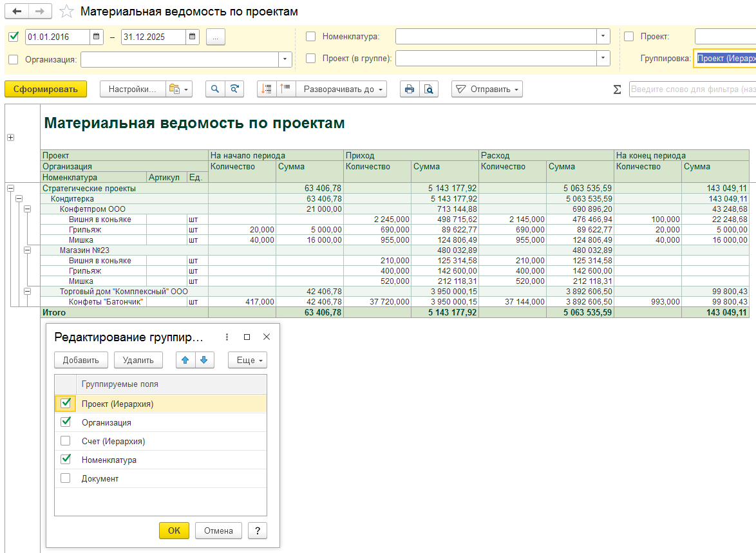The image size is (756, 553).
Task: Collapse the Конфетпром ООО tree group
Action: pos(27,209)
